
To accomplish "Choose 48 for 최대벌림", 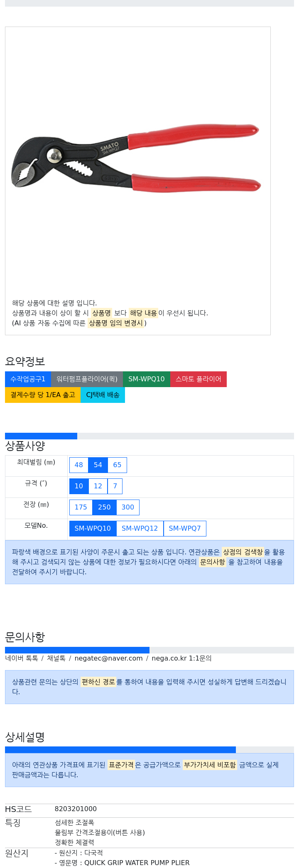I will click(79, 465).
